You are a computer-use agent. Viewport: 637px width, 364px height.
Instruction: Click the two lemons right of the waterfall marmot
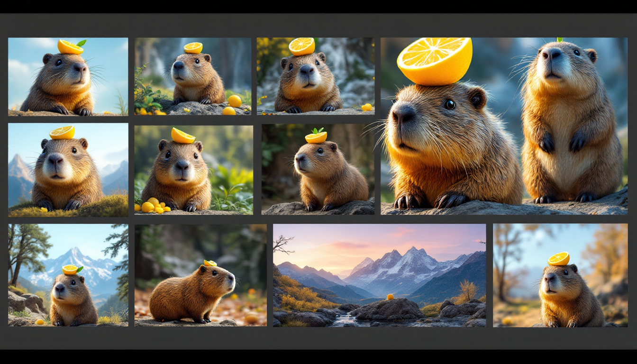[x=232, y=105]
